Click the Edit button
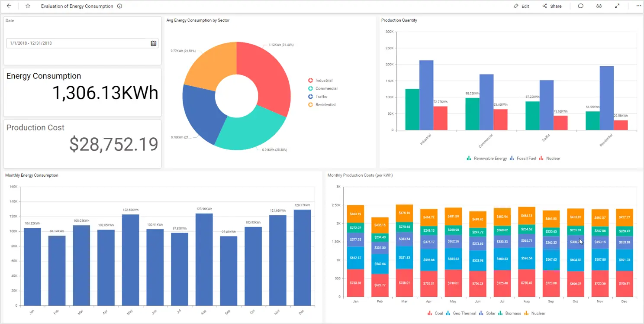Viewport: 644px width, 324px height. (x=522, y=6)
